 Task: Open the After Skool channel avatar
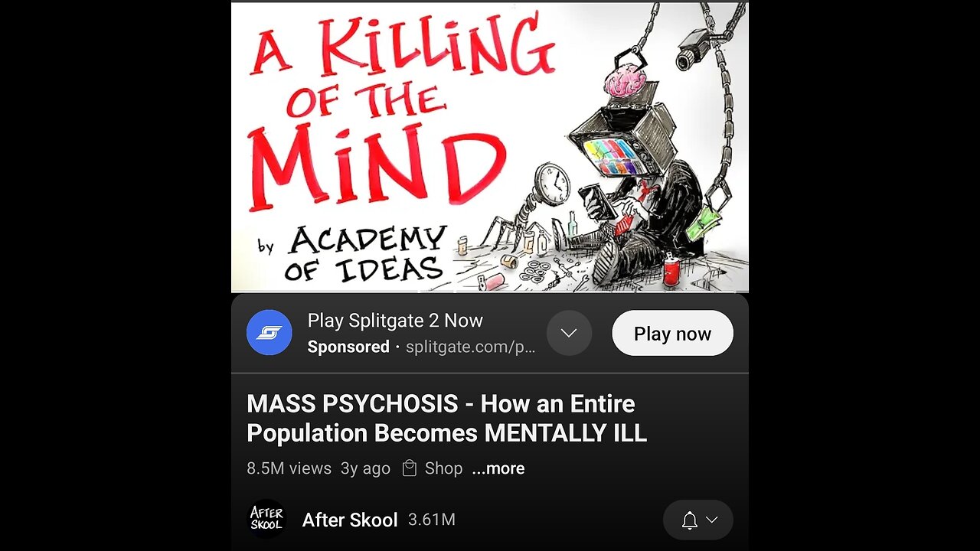coord(267,519)
